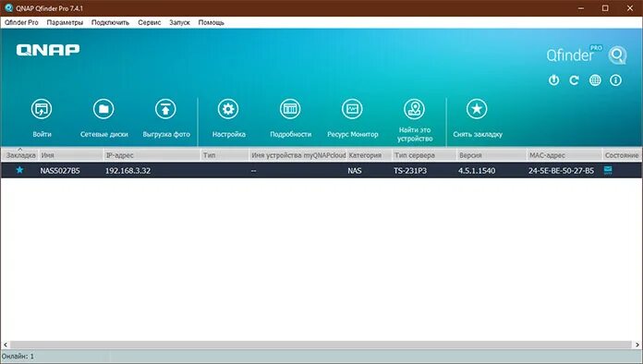The height and width of the screenshot is (364, 643).
Task: Open Ресурс Монитор resource monitor
Action: tap(352, 109)
